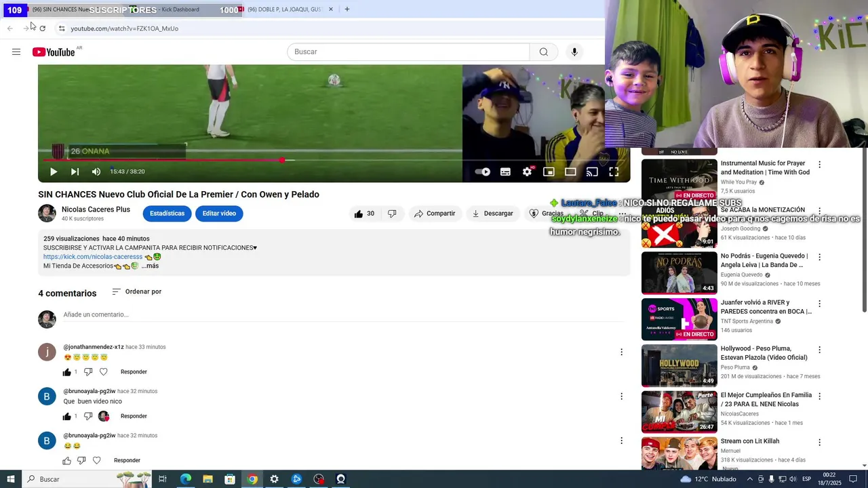Toggle subtitles in the video player
The height and width of the screenshot is (488, 868).
pos(505,171)
